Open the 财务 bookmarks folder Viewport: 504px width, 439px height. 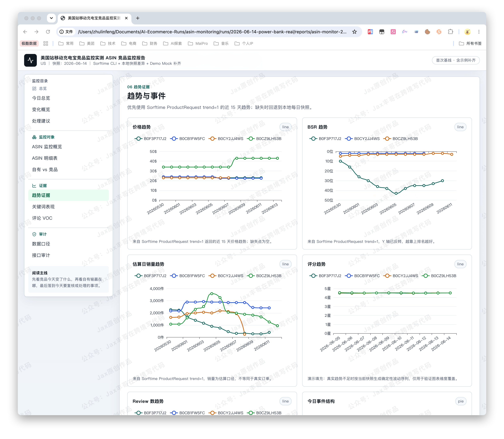[x=150, y=43]
